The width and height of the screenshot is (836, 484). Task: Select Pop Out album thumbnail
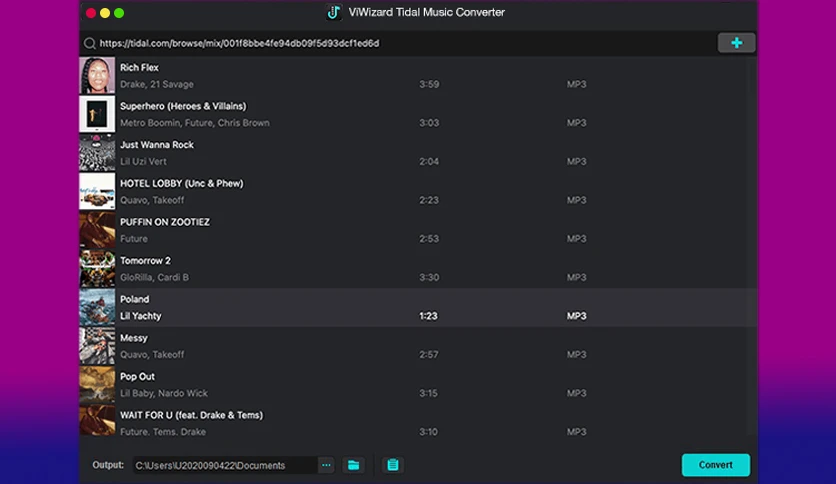tap(97, 385)
